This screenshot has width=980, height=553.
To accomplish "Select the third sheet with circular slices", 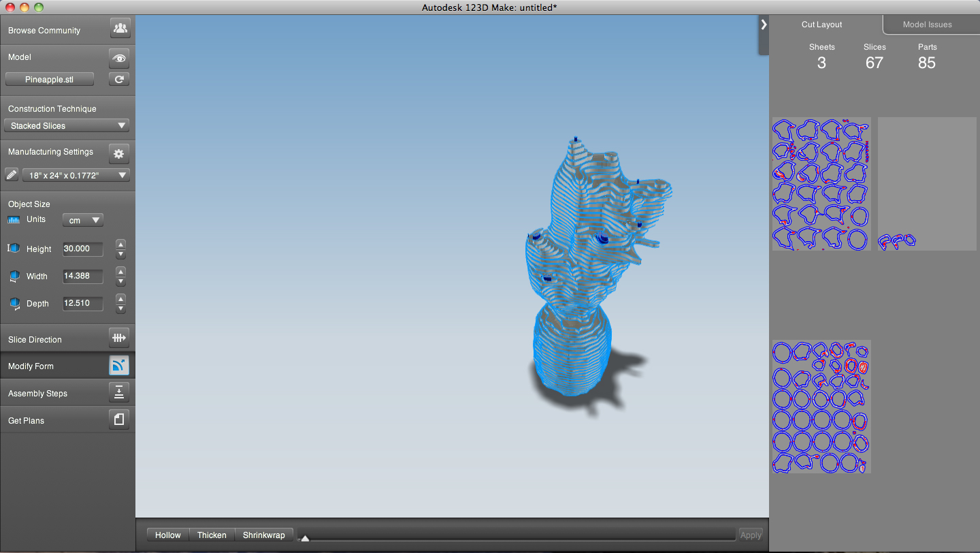I will point(821,407).
